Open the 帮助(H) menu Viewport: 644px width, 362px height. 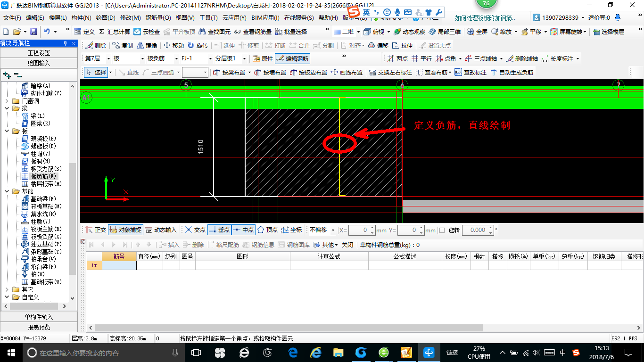pos(328,18)
